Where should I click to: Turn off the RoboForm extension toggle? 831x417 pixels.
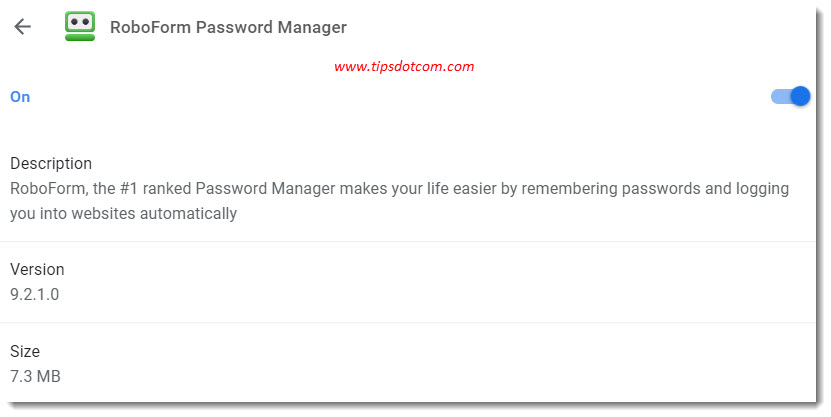pyautogui.click(x=790, y=96)
